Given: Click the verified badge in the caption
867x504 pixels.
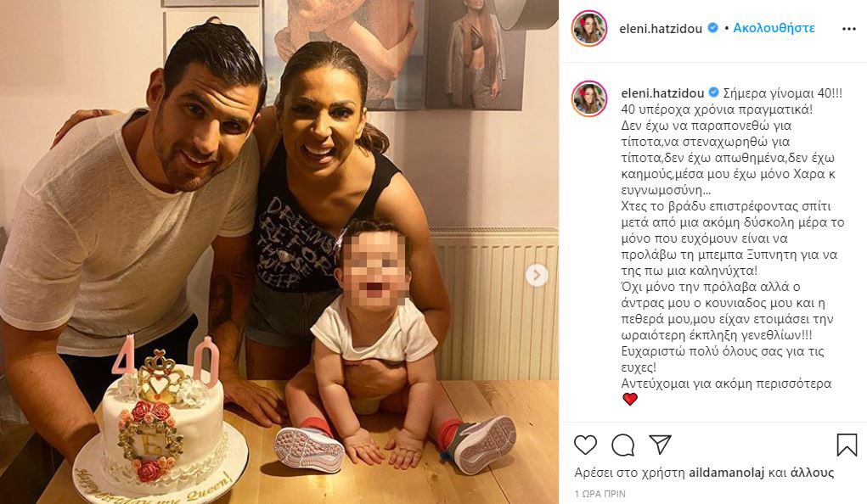Looking at the screenshot, I should [x=714, y=92].
